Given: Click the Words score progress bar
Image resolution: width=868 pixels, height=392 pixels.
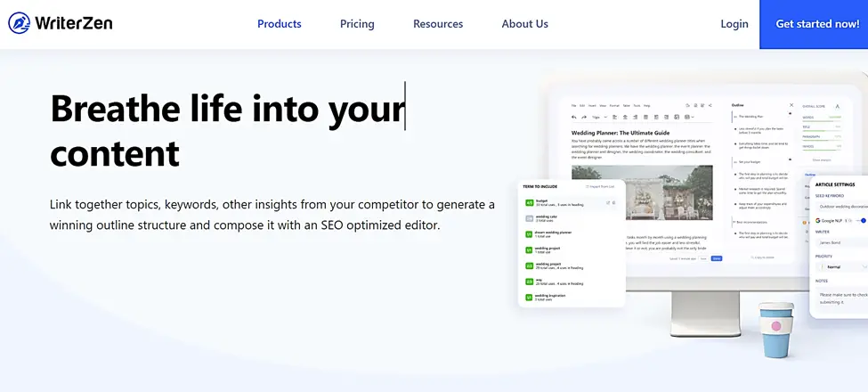Looking at the screenshot, I should click(x=822, y=120).
